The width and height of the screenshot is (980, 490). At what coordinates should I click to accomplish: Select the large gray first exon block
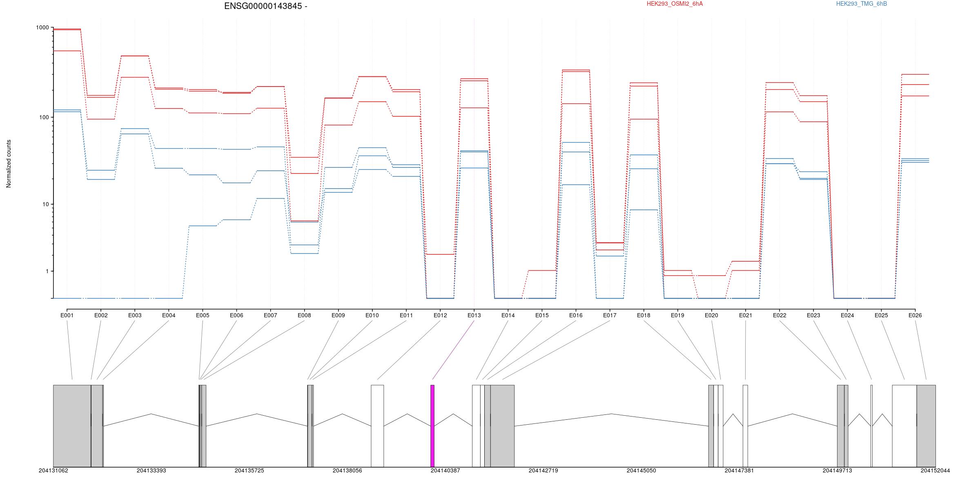click(x=72, y=426)
